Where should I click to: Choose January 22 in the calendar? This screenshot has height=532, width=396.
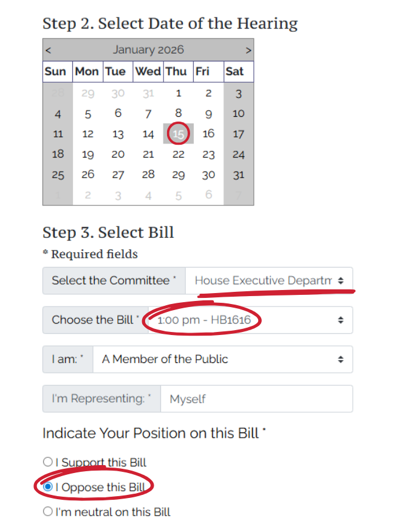(x=179, y=154)
